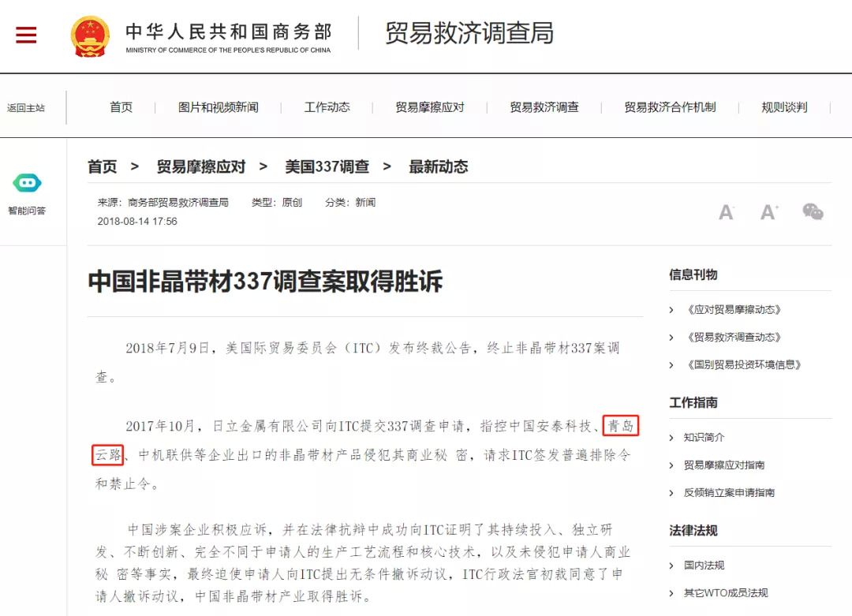Share article via WeChat icon
This screenshot has width=852, height=616.
tap(813, 211)
